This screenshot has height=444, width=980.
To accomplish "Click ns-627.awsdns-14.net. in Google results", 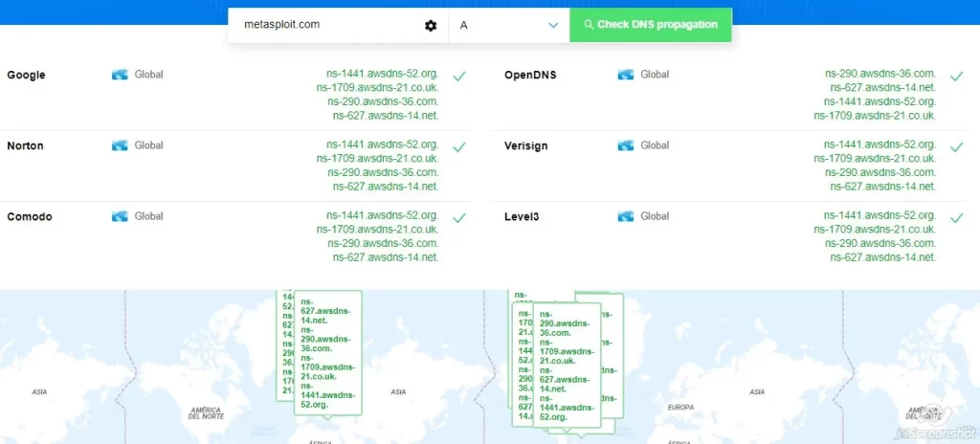I will tap(386, 115).
